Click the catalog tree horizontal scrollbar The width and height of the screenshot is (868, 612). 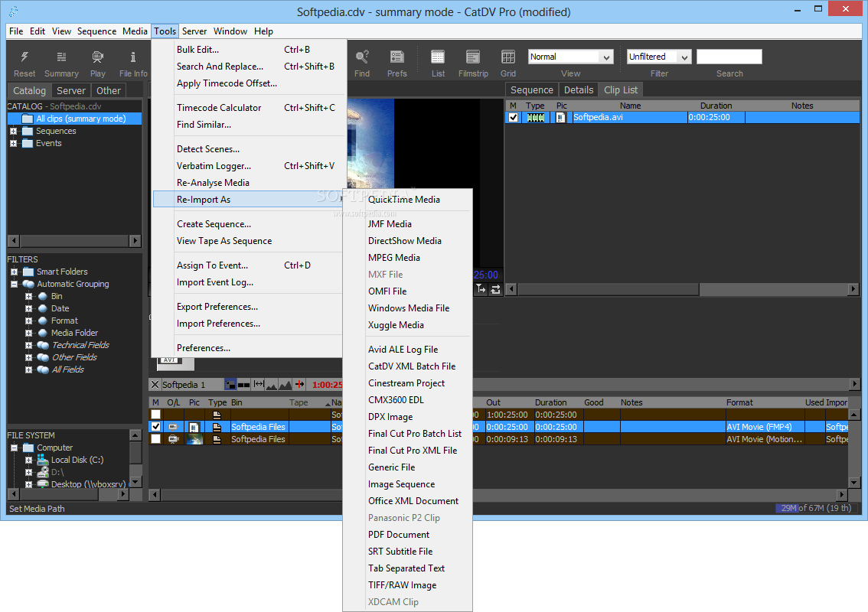coord(74,241)
